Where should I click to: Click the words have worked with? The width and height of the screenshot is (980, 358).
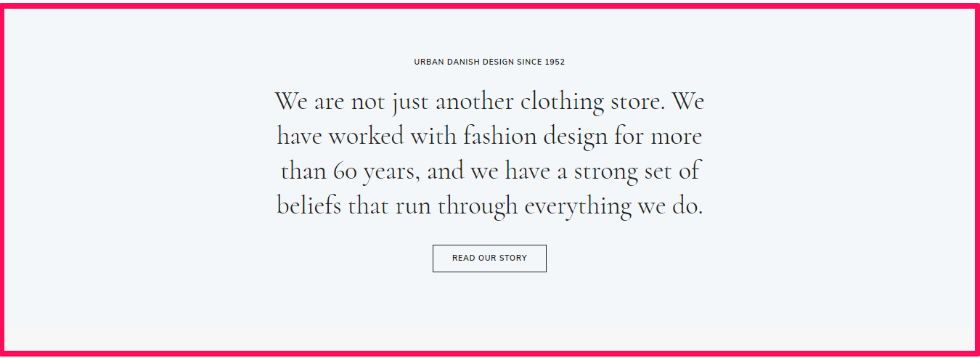pyautogui.click(x=367, y=137)
